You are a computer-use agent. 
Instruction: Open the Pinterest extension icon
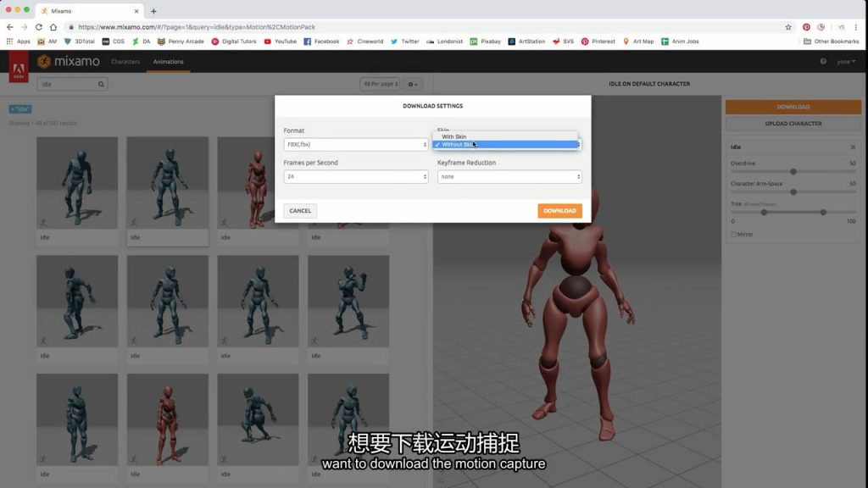[x=807, y=27]
